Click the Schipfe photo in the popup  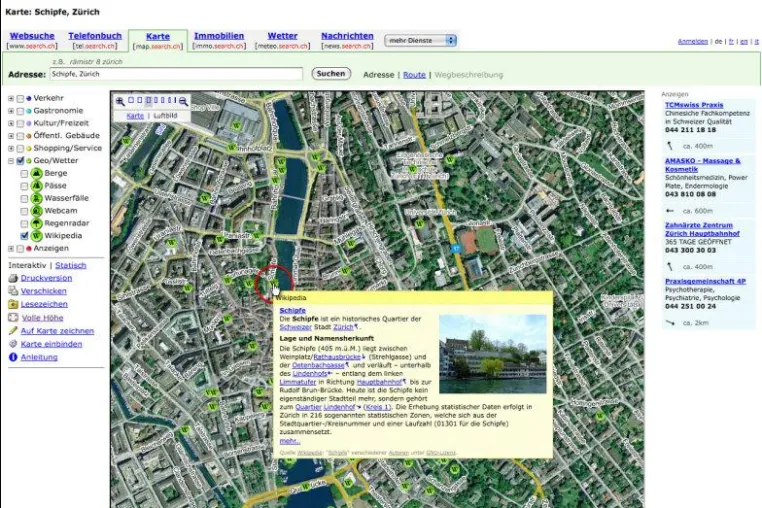493,354
